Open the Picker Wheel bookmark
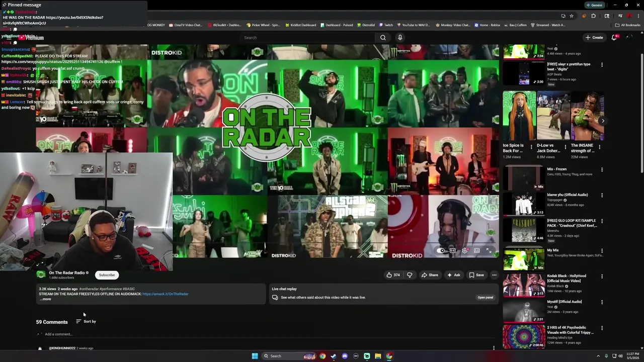 pos(263,25)
